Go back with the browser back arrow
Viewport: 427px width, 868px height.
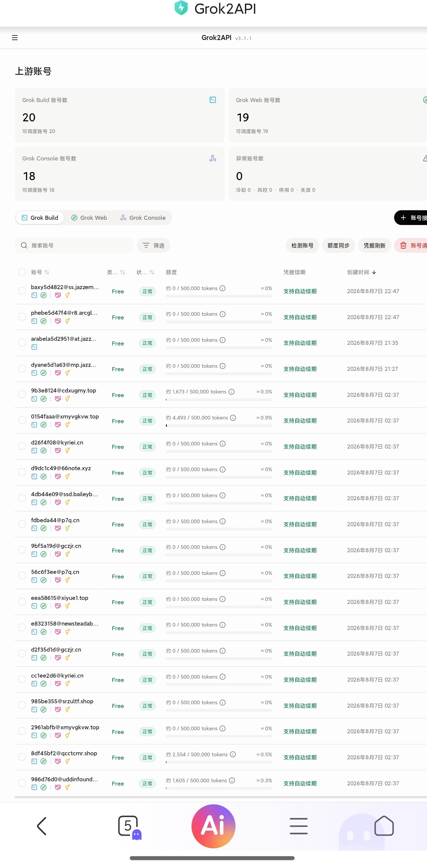click(x=41, y=826)
